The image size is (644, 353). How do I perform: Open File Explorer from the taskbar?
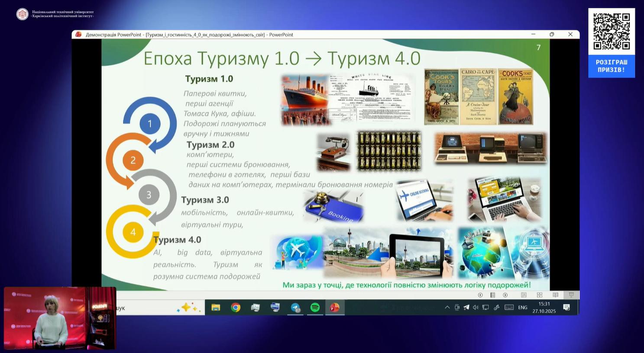216,308
